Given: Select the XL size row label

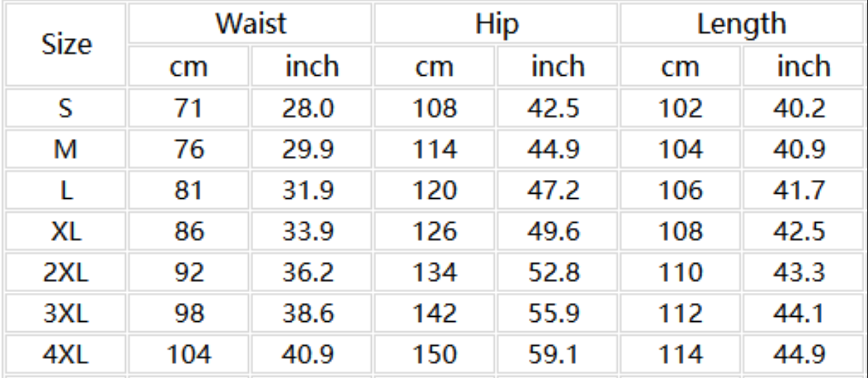Looking at the screenshot, I should [65, 232].
